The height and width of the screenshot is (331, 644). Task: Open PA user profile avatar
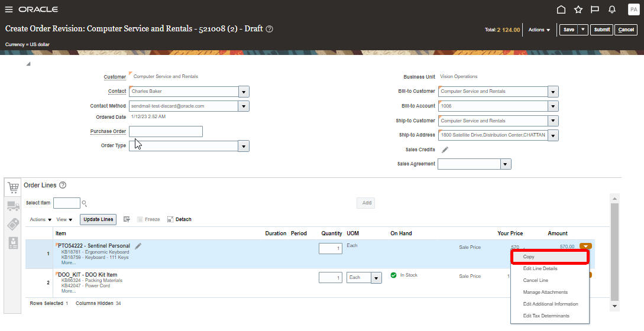(x=634, y=9)
